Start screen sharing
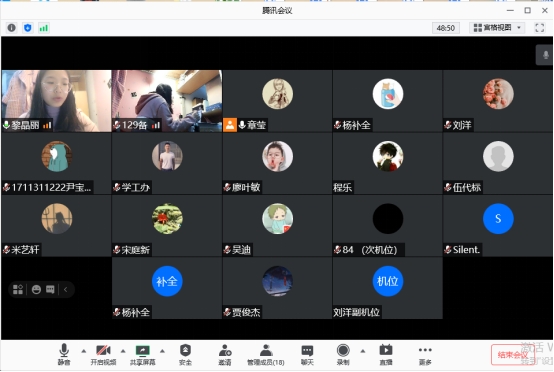This screenshot has width=554, height=372. coord(142,355)
